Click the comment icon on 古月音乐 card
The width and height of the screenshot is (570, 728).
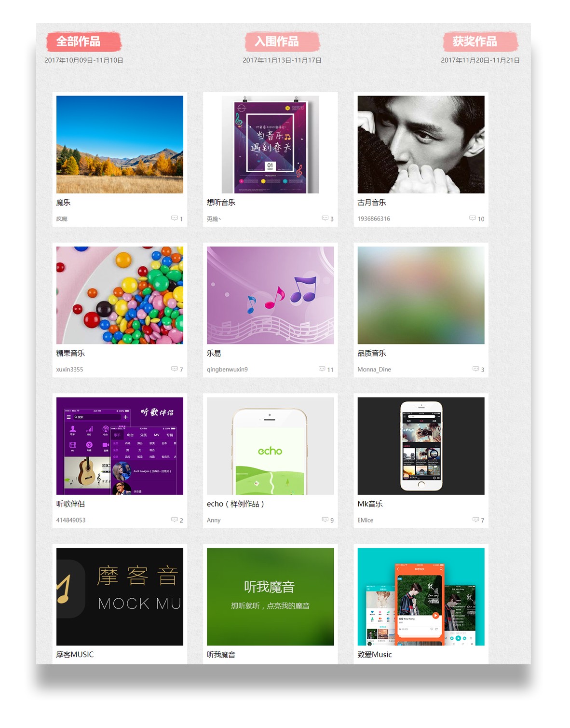tap(473, 218)
